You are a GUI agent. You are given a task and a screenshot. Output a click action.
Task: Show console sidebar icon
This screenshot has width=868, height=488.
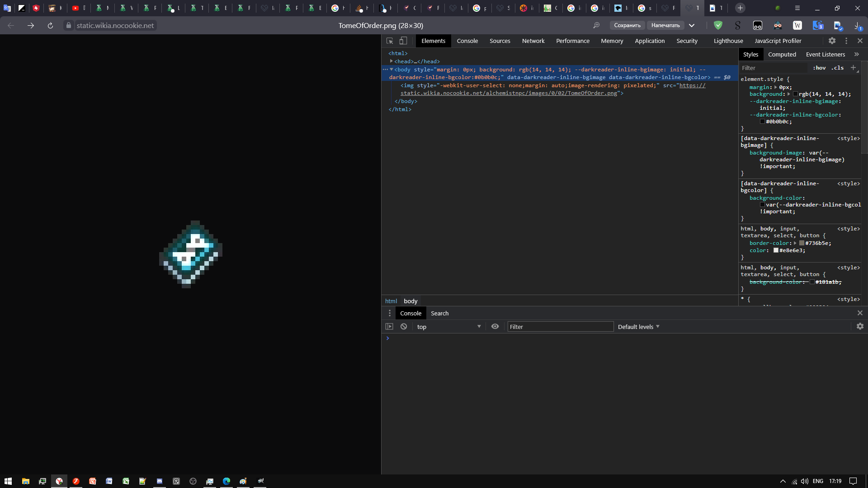pos(389,326)
